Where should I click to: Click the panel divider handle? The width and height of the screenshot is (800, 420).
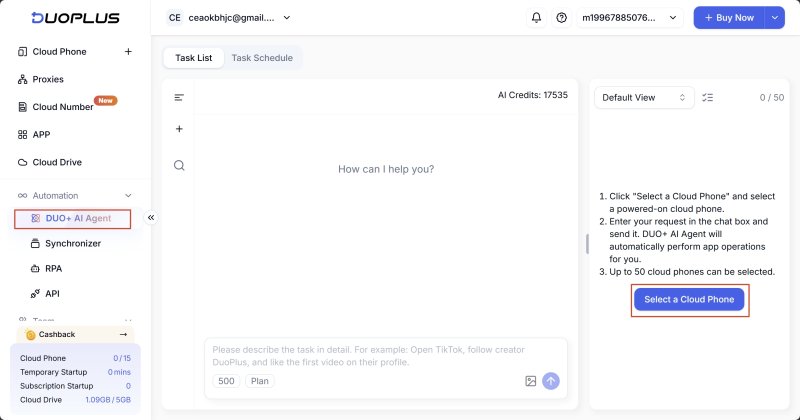coord(587,244)
